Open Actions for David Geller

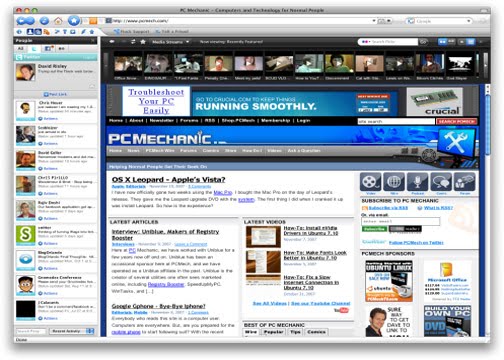click(x=48, y=169)
